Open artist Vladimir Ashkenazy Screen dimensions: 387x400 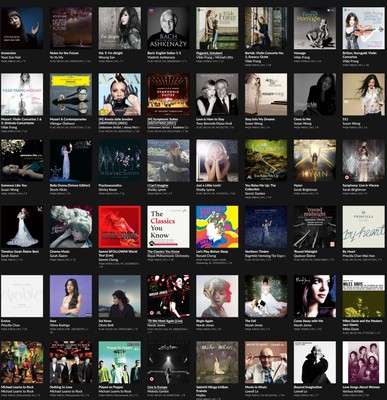(160, 57)
